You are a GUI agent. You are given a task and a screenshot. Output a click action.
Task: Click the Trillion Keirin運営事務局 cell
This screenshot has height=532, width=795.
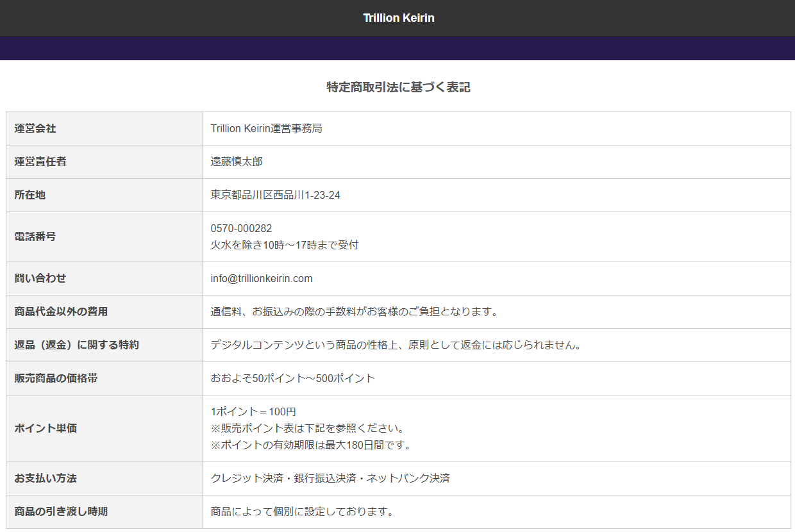tap(266, 128)
